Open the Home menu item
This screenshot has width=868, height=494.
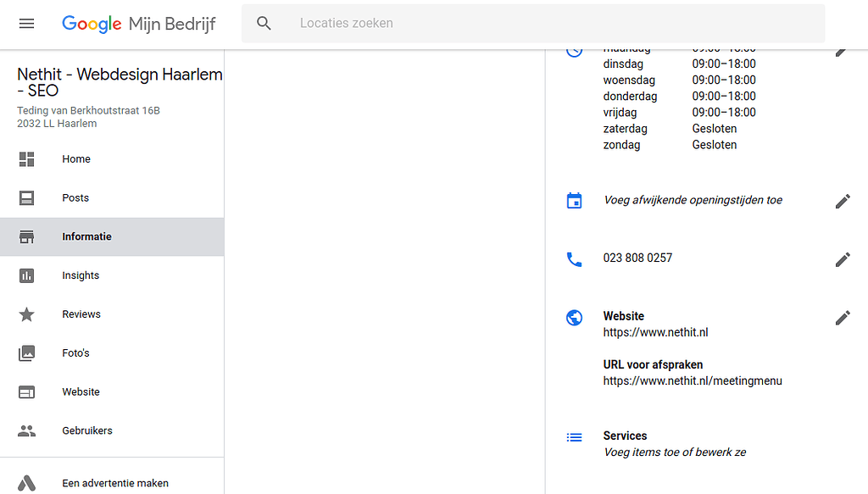(112, 159)
